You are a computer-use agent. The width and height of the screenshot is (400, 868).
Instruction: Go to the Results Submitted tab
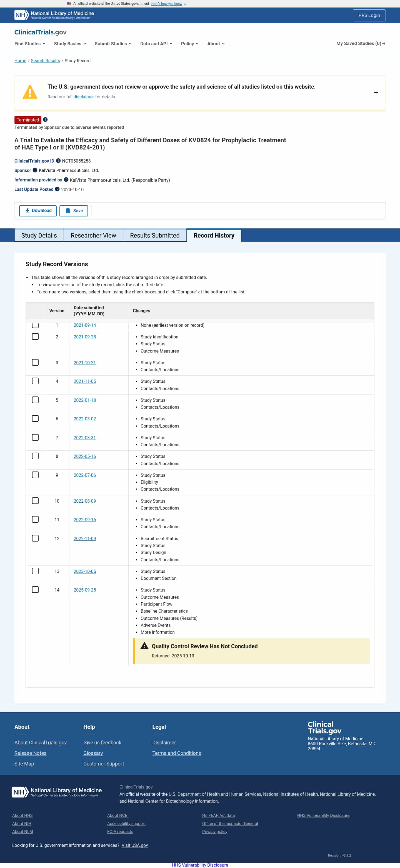[155, 236]
